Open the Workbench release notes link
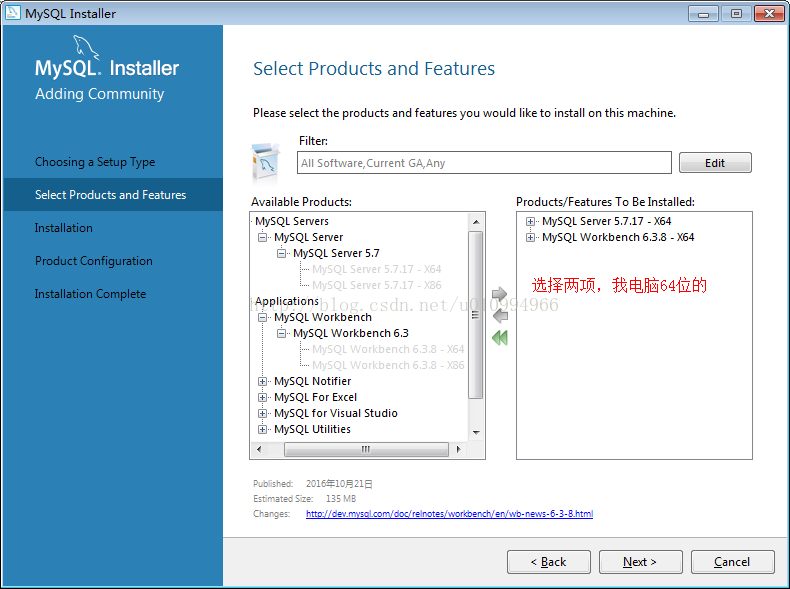790x589 pixels. click(449, 513)
